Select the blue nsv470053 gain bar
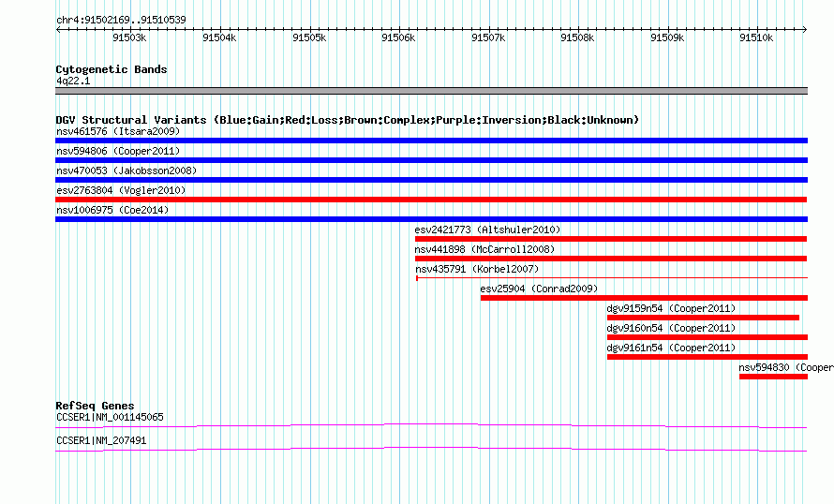Screen dimensions: 834x504 tap(431, 180)
